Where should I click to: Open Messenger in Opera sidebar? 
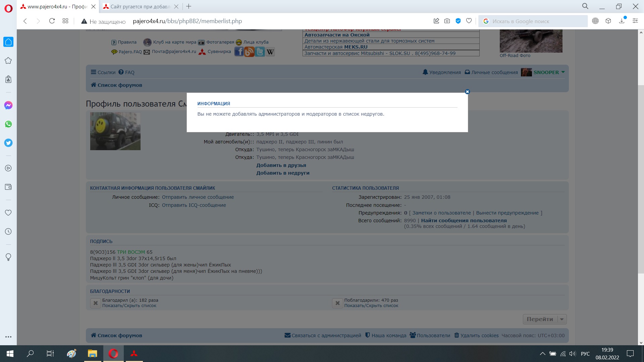(8, 105)
